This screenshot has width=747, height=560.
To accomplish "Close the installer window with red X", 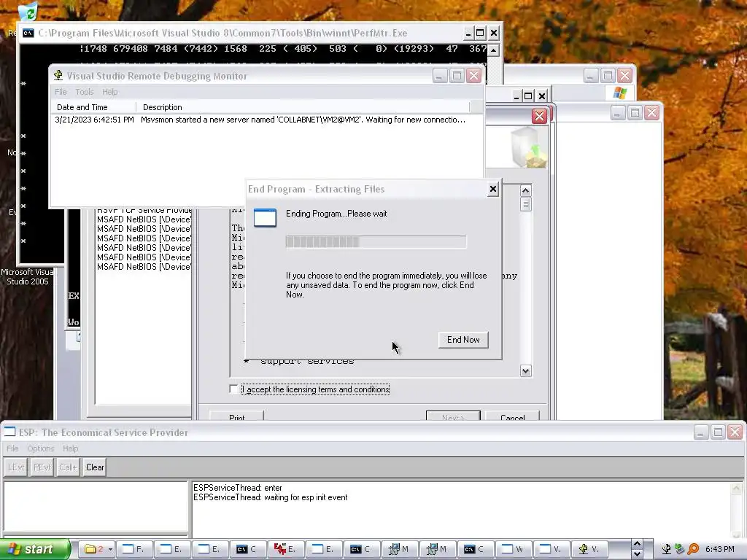I will [539, 116].
